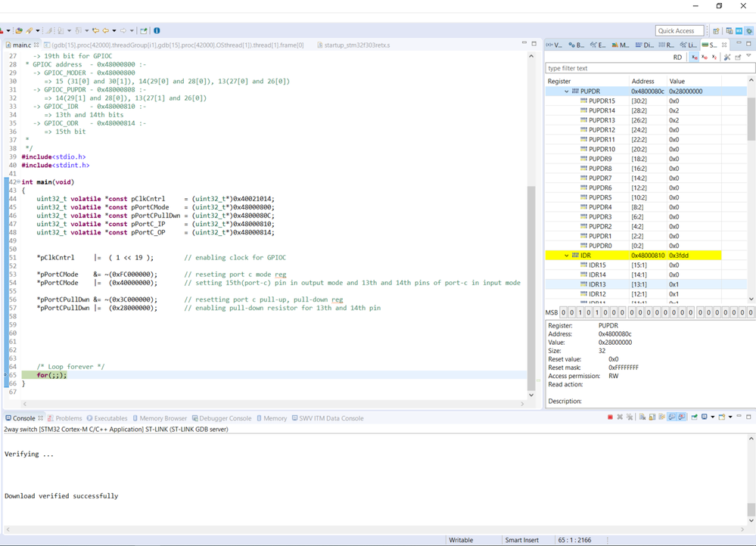Open the Display Selected Console dropdown arrow
756x546 pixels.
[712, 417]
